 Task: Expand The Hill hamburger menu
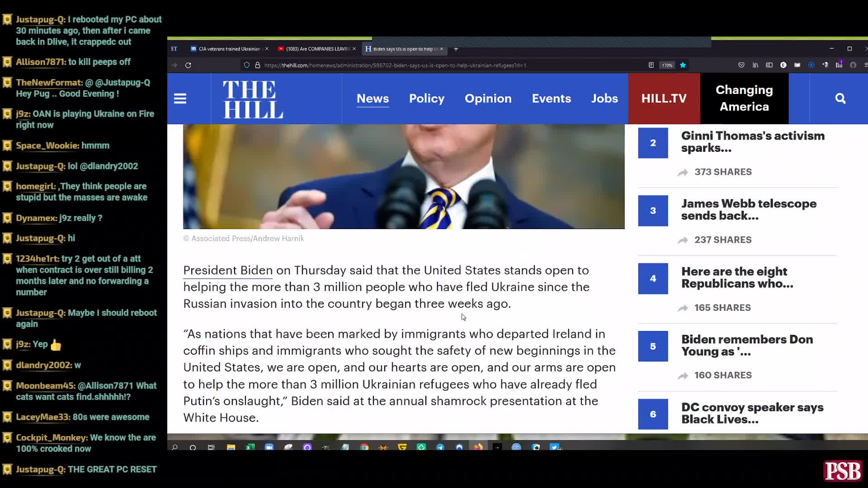point(180,99)
